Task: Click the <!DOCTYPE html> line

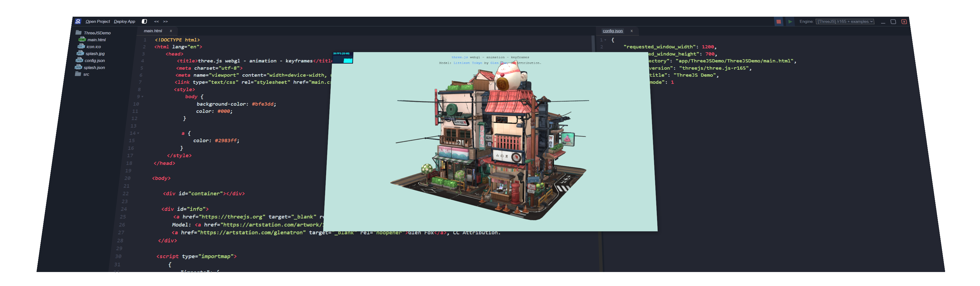Action: tap(177, 40)
